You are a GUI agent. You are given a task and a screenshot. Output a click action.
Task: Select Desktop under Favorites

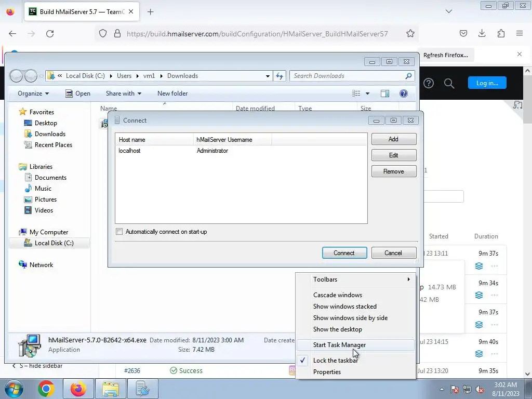click(41, 123)
